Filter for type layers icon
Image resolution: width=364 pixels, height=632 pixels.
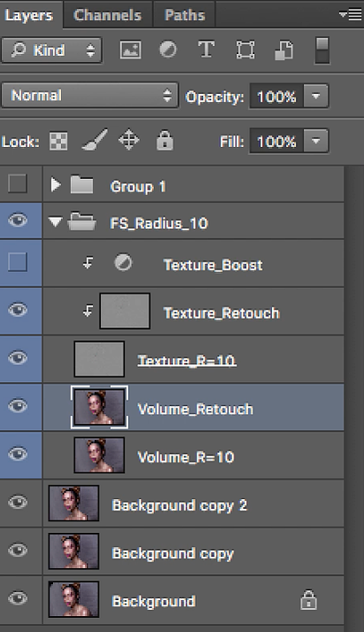click(x=206, y=50)
